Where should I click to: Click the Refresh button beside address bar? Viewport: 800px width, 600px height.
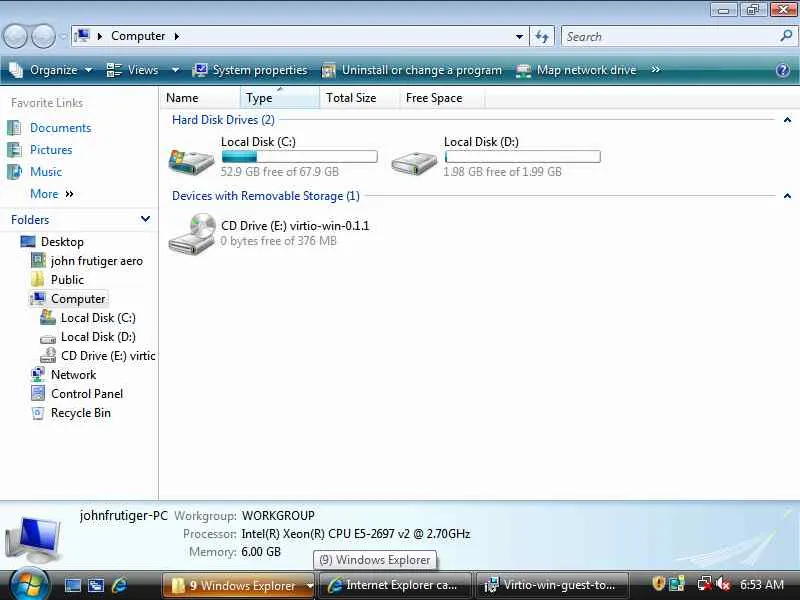(x=542, y=36)
